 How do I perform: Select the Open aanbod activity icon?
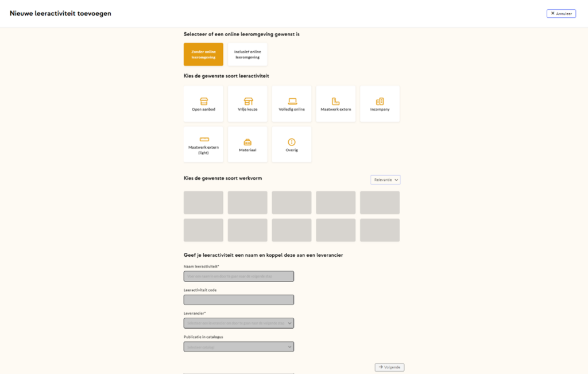coord(203,102)
